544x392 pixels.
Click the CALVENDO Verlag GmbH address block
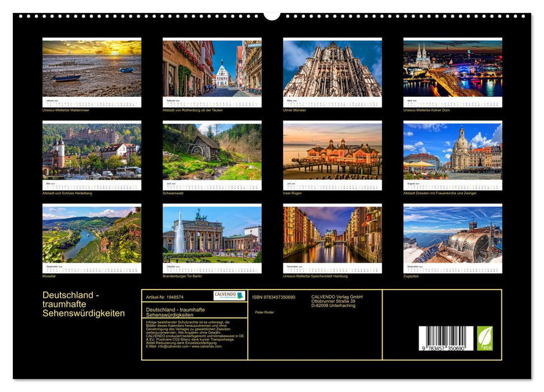(336, 301)
